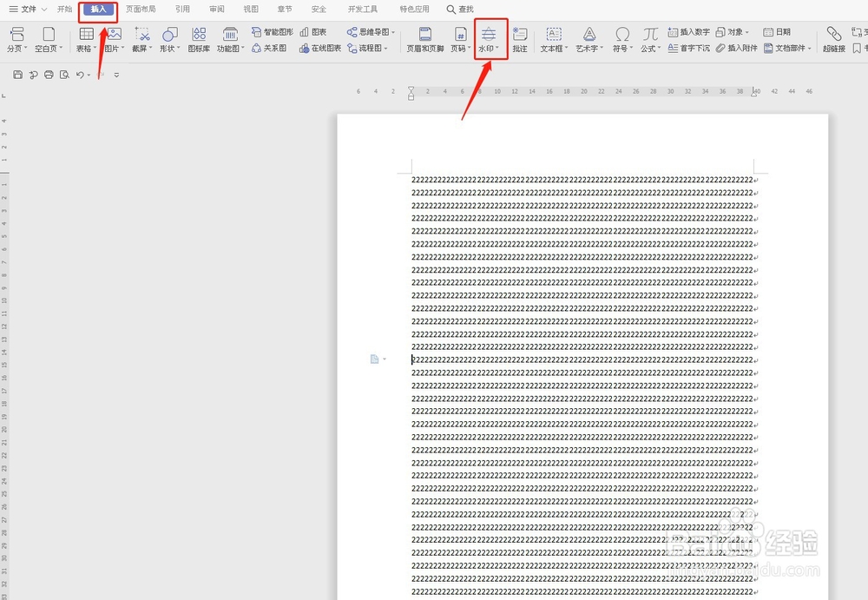The width and height of the screenshot is (868, 600).
Task: Click the left indent marker on the ruler
Action: [411, 93]
